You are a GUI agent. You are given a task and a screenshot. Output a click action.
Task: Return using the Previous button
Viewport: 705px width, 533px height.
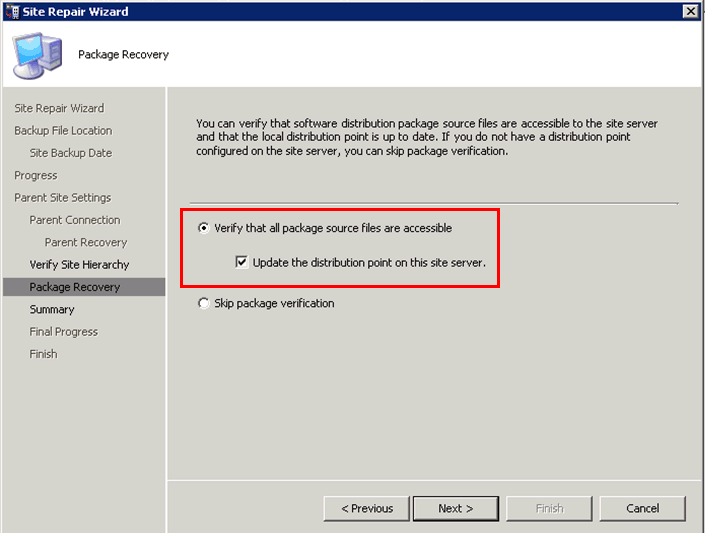coord(366,508)
